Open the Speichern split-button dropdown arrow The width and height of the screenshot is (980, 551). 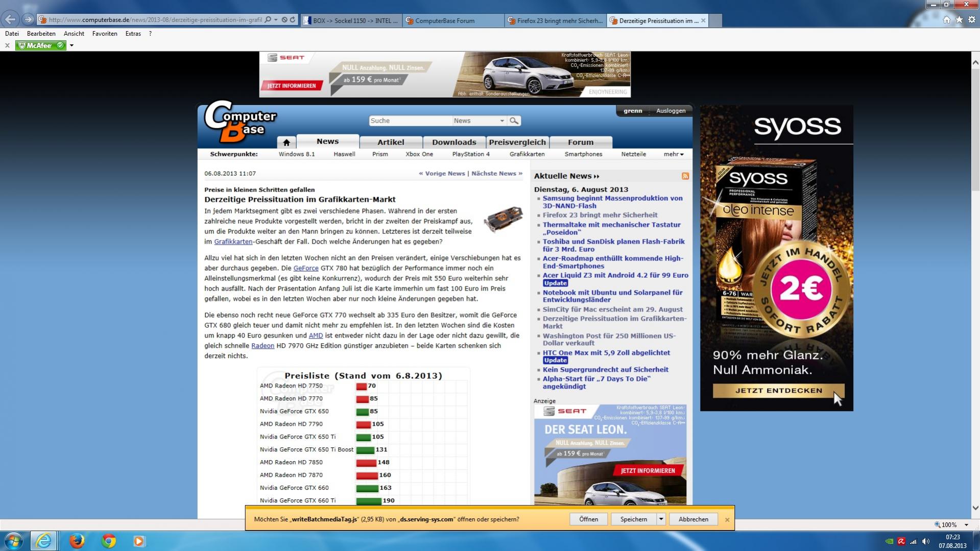click(661, 519)
